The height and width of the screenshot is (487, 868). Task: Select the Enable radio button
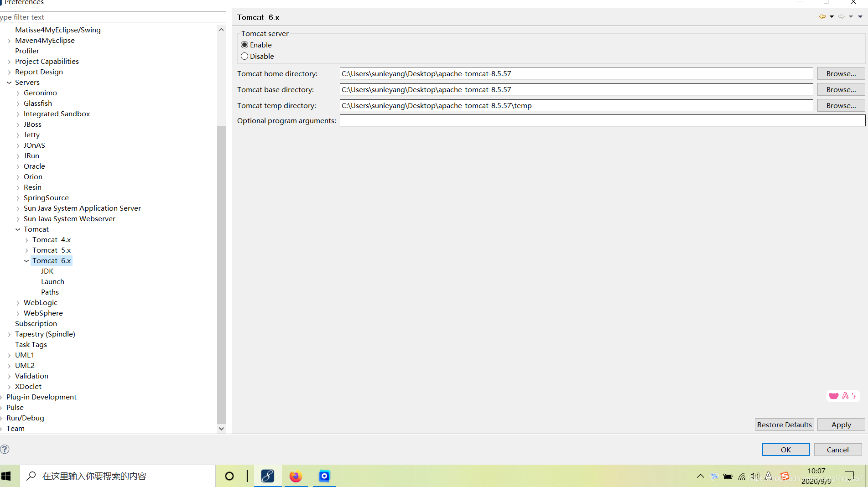click(244, 45)
